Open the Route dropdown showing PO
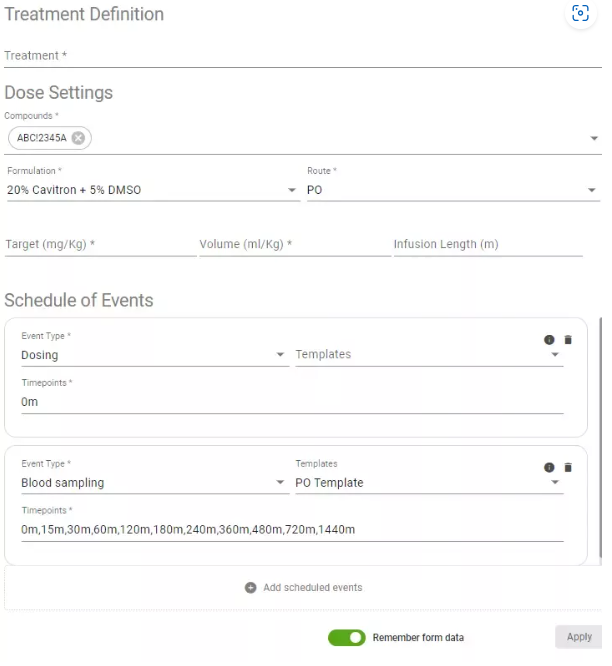The image size is (612, 666). (452, 190)
